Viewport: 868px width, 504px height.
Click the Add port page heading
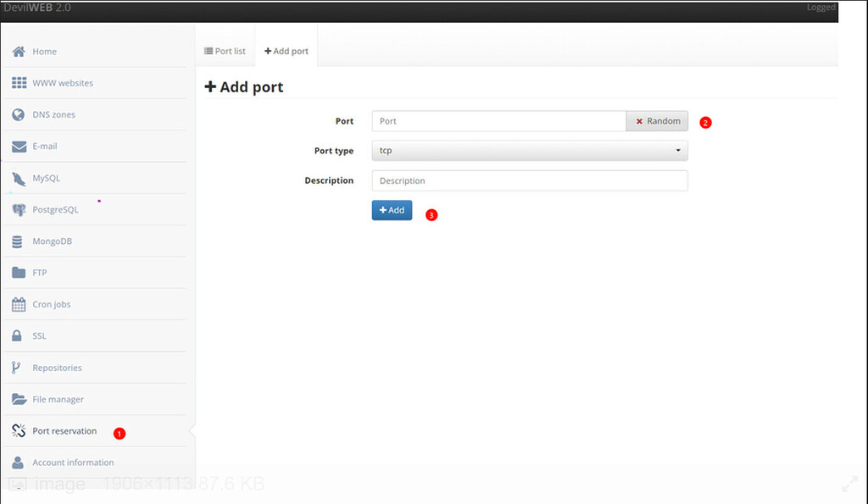[244, 87]
